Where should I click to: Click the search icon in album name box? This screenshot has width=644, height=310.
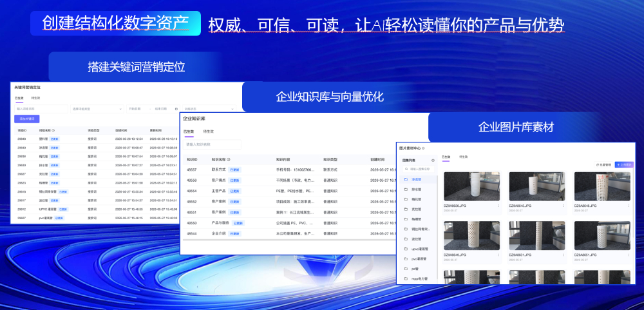406,169
